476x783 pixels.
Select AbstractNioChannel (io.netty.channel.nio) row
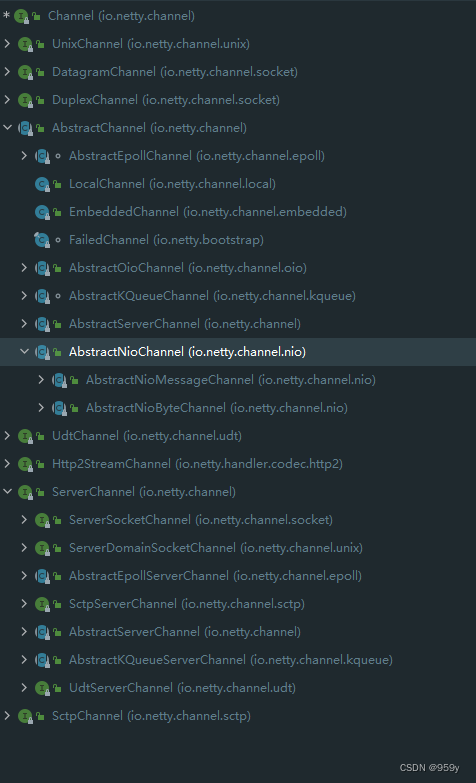click(x=238, y=352)
